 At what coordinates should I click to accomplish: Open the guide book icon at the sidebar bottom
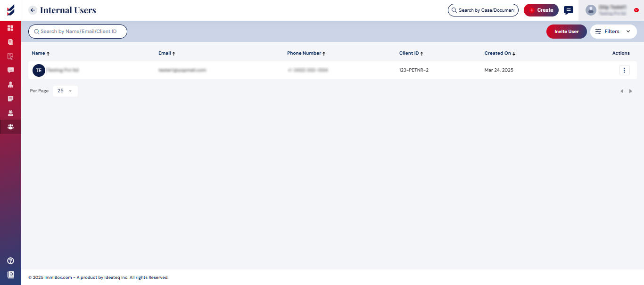coord(10,275)
